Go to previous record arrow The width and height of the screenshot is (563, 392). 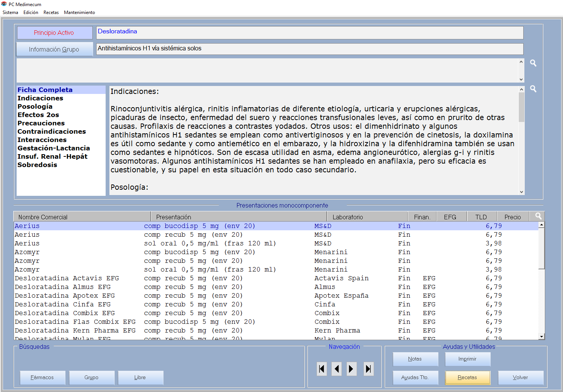(x=337, y=369)
